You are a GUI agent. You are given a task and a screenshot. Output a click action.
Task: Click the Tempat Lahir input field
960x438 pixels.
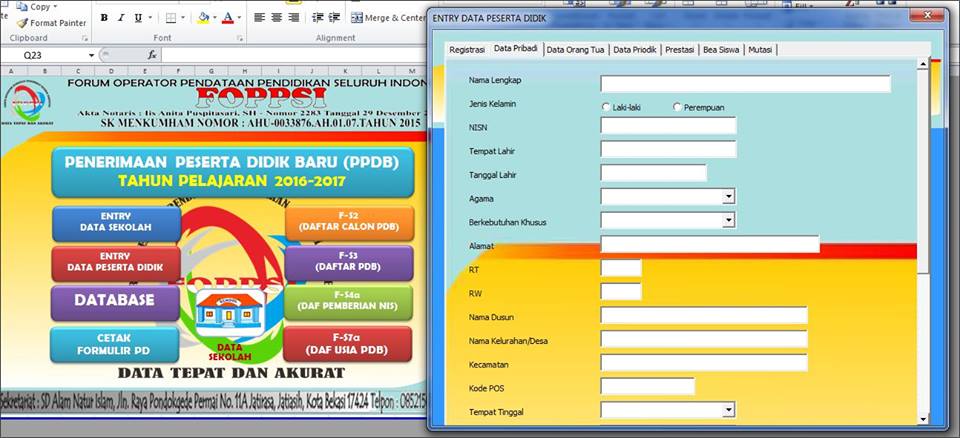[668, 149]
